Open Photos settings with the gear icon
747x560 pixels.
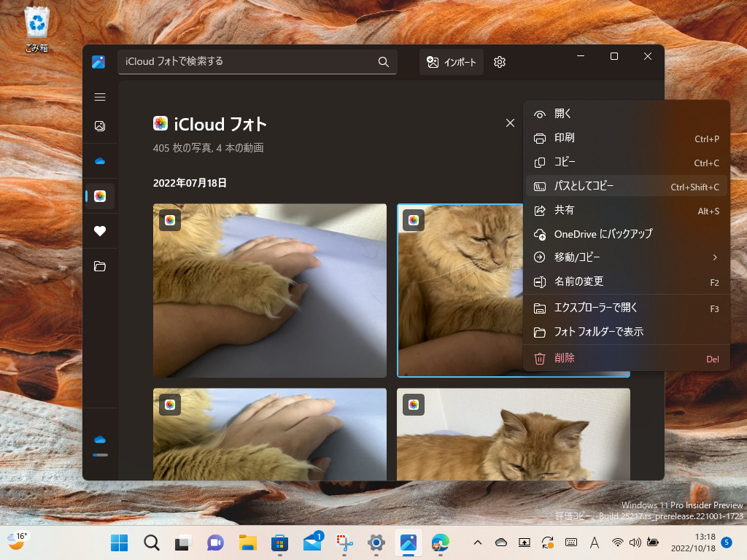click(x=499, y=62)
